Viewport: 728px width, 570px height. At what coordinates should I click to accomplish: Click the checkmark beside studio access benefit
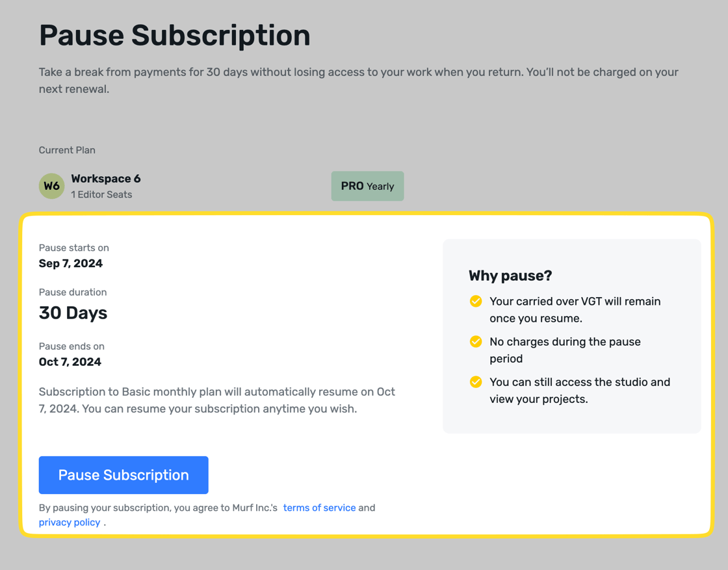476,382
